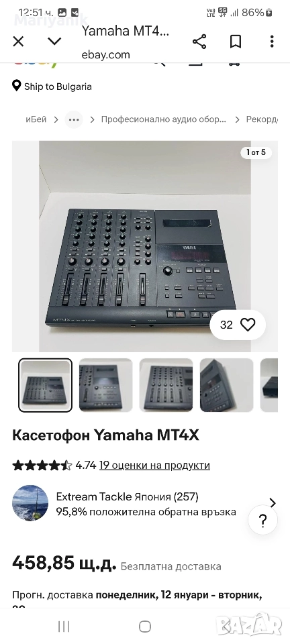Show the third thumbnail of mixer faders
Image resolution: width=290 pixels, height=644 pixels.
[x=166, y=385]
